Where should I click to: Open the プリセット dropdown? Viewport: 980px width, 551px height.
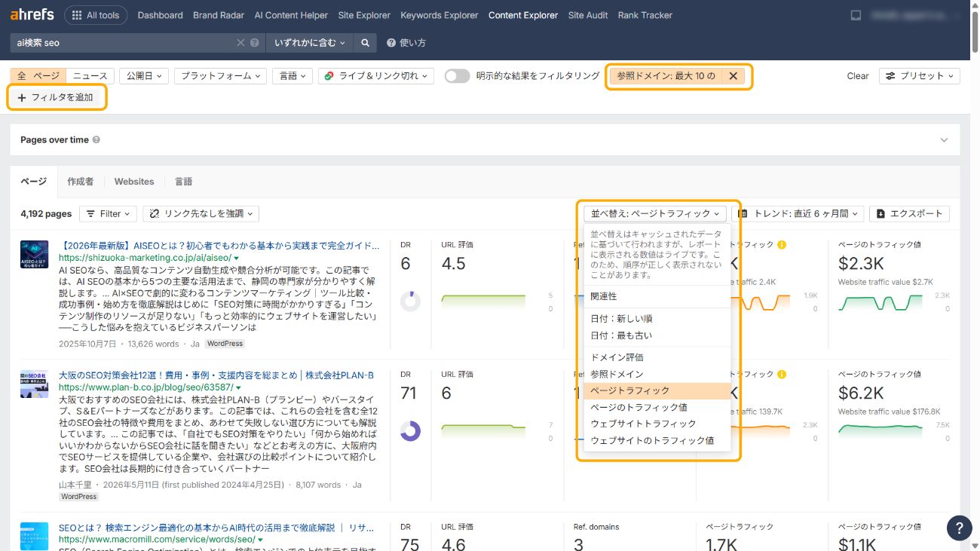coord(920,76)
